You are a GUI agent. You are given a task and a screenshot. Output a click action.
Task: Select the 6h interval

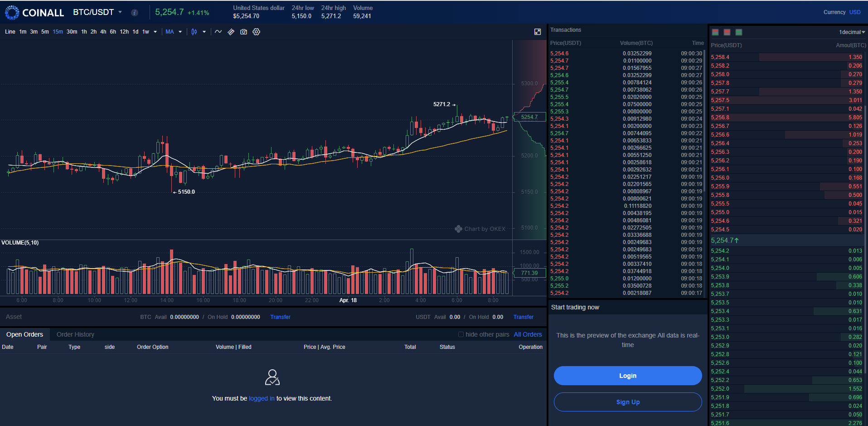click(x=113, y=32)
